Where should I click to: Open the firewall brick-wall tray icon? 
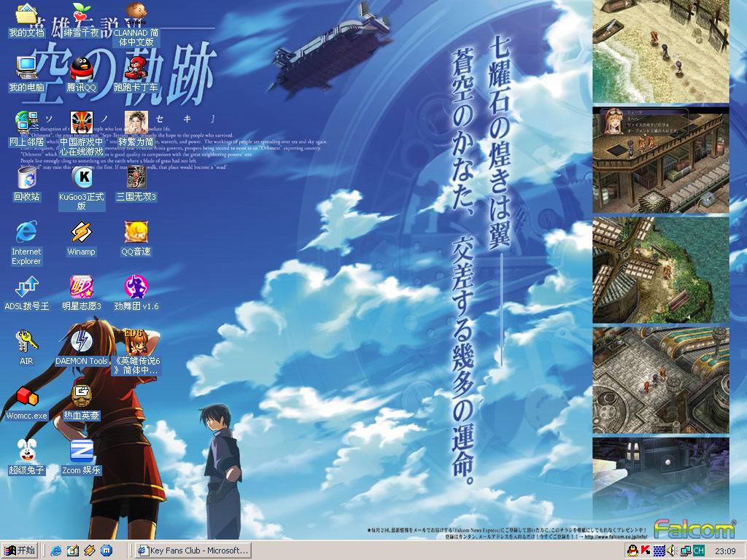point(659,551)
